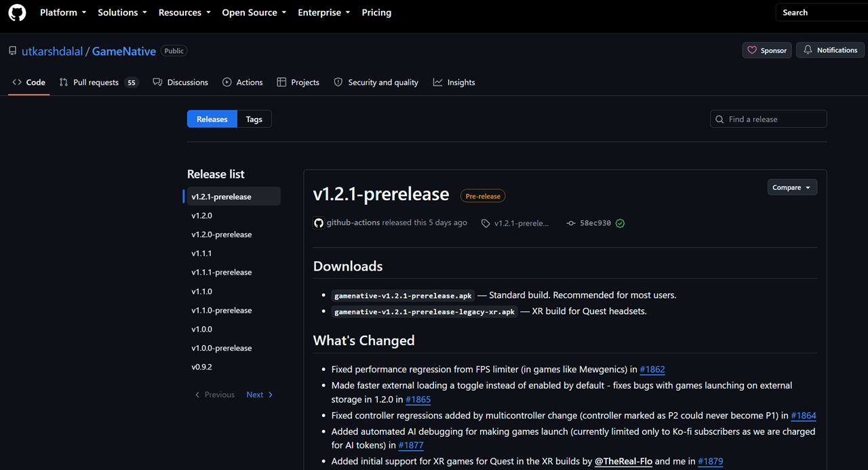Open the Pull requests tab

tap(98, 82)
